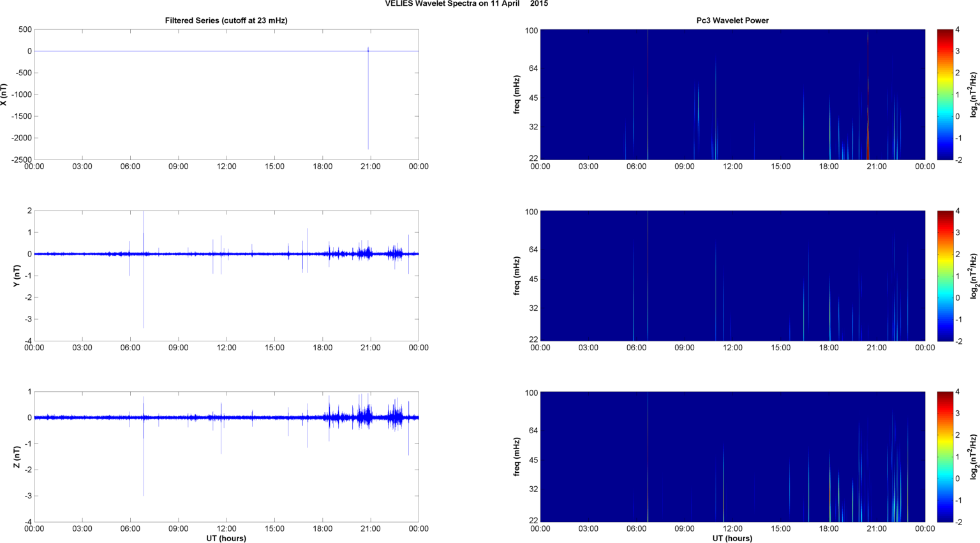The width and height of the screenshot is (980, 543).
Task: Click '32' frequency tick on top wavelet plot
Action: point(534,127)
